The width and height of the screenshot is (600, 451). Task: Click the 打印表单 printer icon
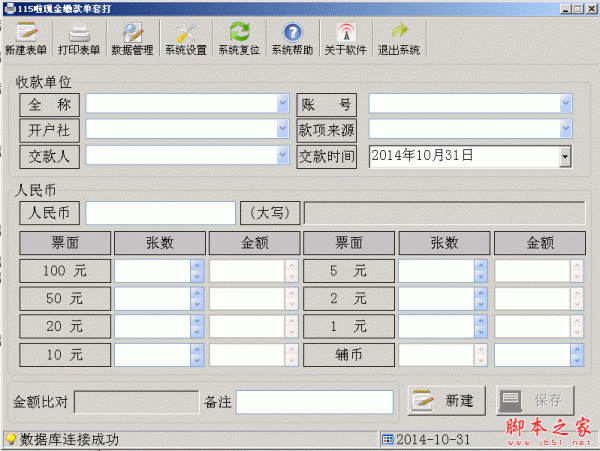point(79,33)
